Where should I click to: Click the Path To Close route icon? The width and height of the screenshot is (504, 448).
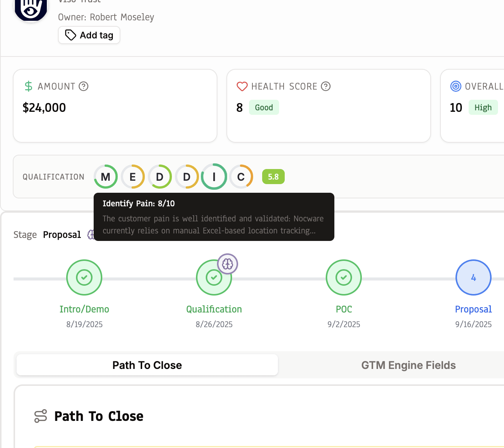point(41,416)
